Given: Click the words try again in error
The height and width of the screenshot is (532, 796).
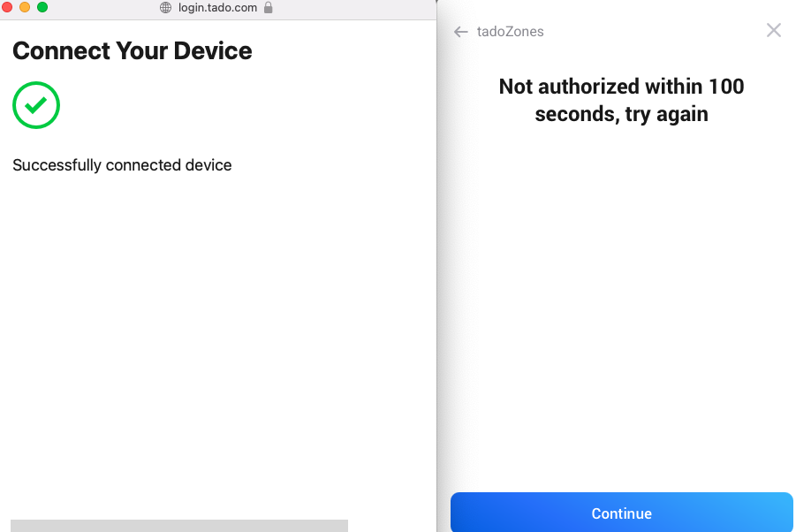Looking at the screenshot, I should point(666,114).
